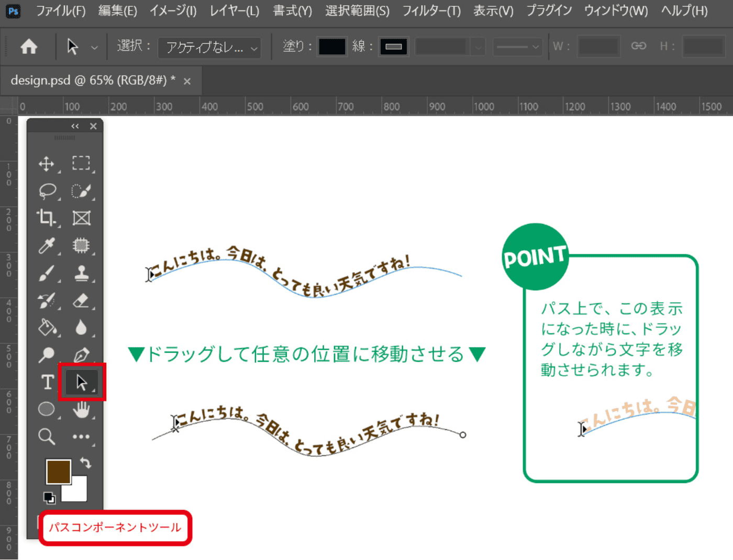This screenshot has width=733, height=560.
Task: Open the ウィンドウ(W) menu
Action: 616,11
